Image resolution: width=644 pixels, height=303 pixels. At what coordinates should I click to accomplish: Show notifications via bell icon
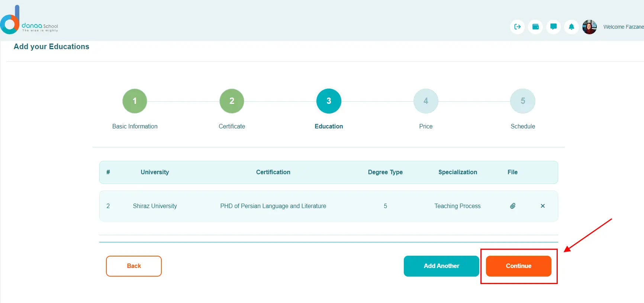[x=571, y=27]
